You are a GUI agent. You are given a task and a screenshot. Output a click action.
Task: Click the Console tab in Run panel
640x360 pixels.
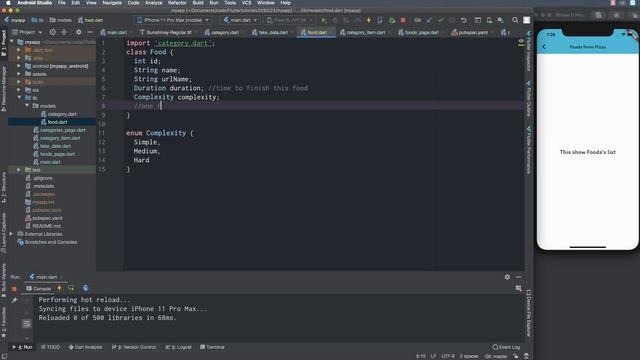[x=39, y=289]
